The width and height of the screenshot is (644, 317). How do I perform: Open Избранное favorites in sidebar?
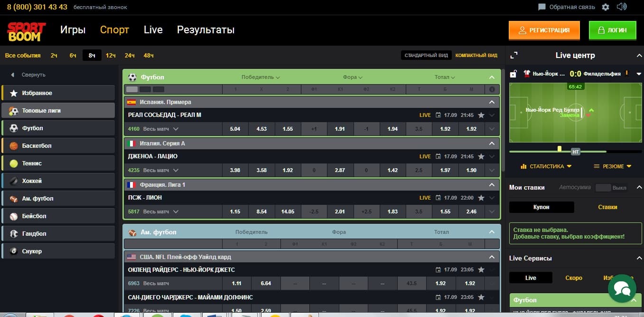point(58,93)
